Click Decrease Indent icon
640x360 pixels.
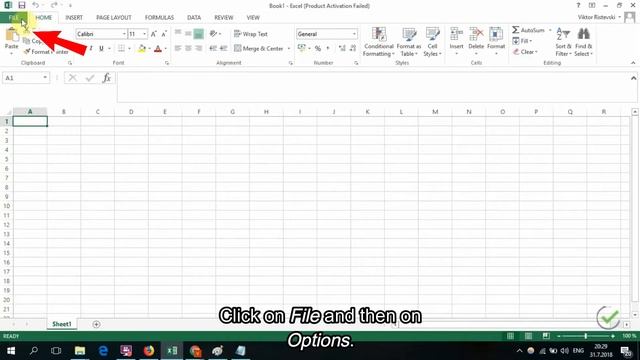(x=213, y=49)
